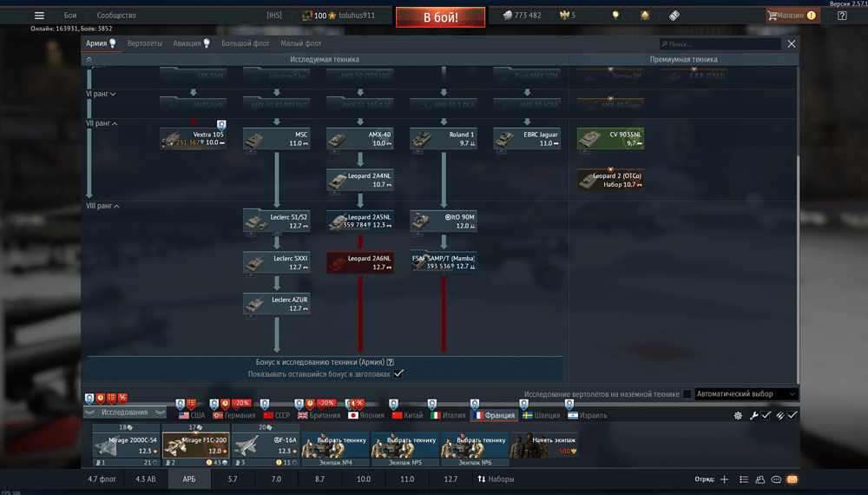This screenshot has width=868, height=495.
Task: Toggle helicopter research on ground vehicles checkbox
Action: click(687, 394)
